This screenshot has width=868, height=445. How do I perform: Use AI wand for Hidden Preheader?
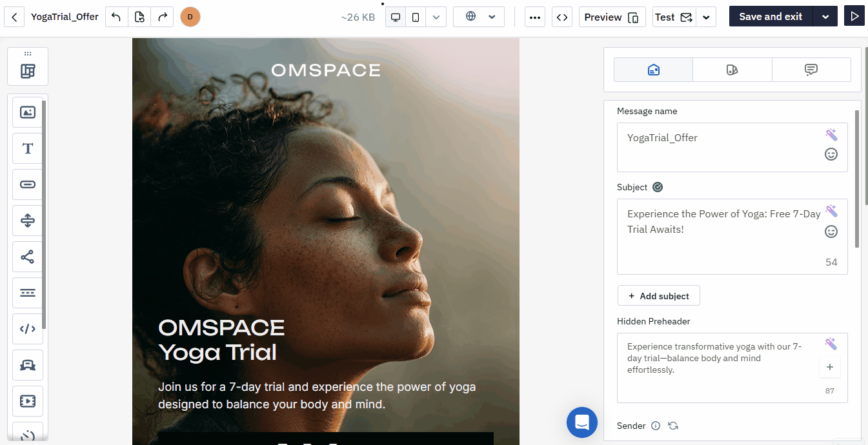(x=831, y=344)
